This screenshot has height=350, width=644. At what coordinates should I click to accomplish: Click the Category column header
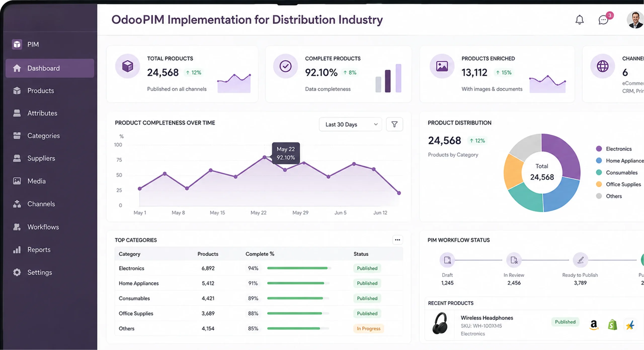point(130,254)
